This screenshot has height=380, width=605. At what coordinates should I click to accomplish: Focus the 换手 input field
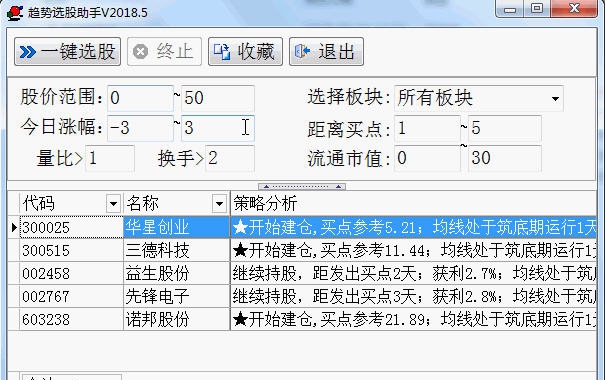click(230, 158)
